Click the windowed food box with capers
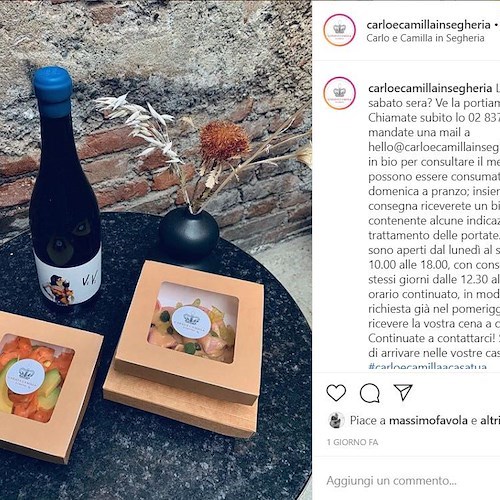Image resolution: width=500 pixels, height=500 pixels. click(x=188, y=332)
